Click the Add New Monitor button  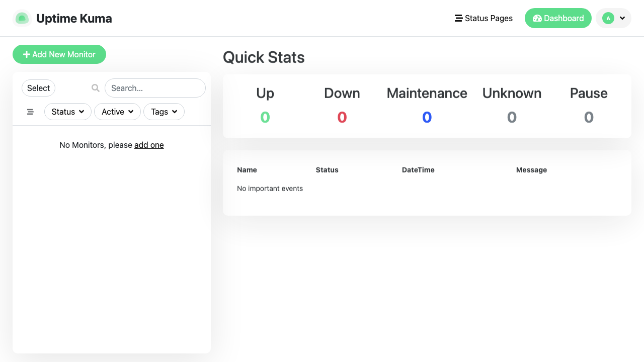click(59, 54)
